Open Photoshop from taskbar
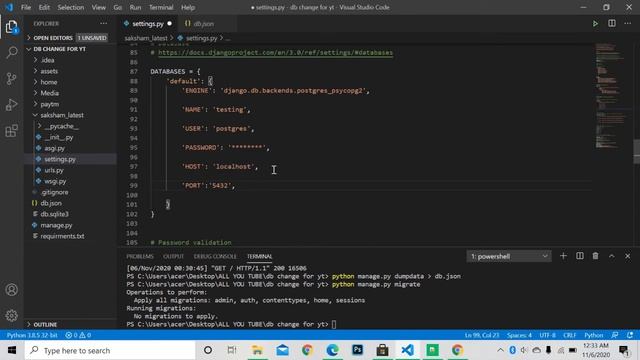This screenshot has height=360, width=640. pos(358,350)
